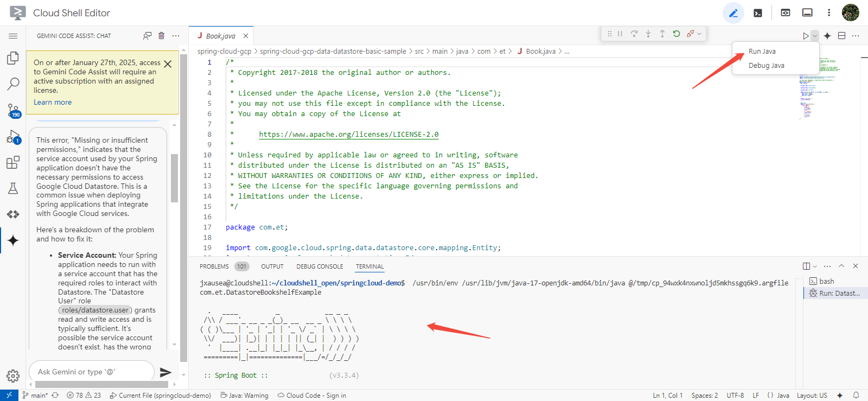Open the Testing beaker view
The height and width of the screenshot is (401, 868).
click(13, 188)
